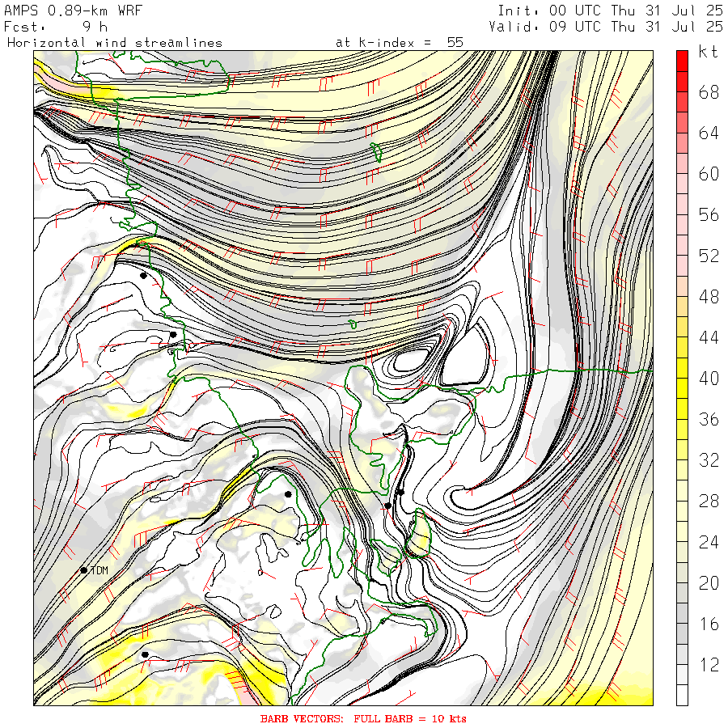Pick the white bottom segment of color bar
The height and width of the screenshot is (728, 728).
tap(682, 696)
